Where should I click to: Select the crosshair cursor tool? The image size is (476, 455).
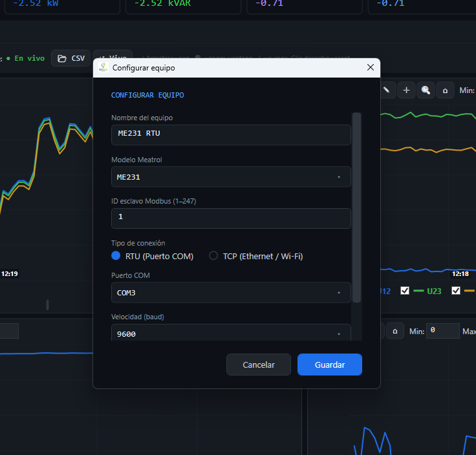(406, 90)
